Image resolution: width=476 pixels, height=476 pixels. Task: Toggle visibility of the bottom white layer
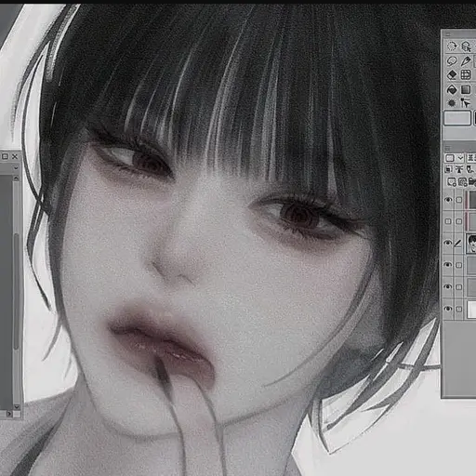[448, 309]
